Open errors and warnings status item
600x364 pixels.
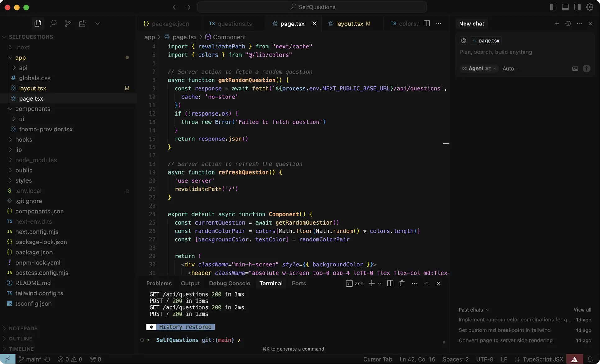(x=70, y=359)
